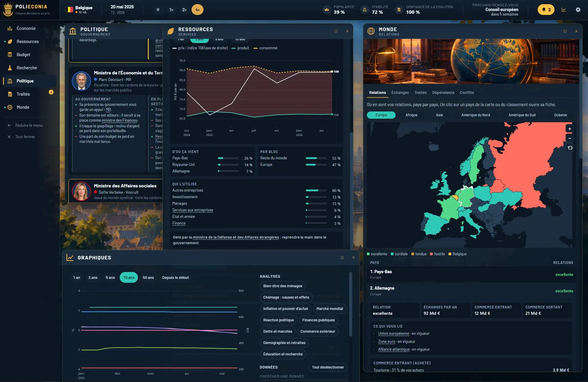Open the Budget coins icon in sidebar
This screenshot has height=382, width=588.
click(x=10, y=55)
